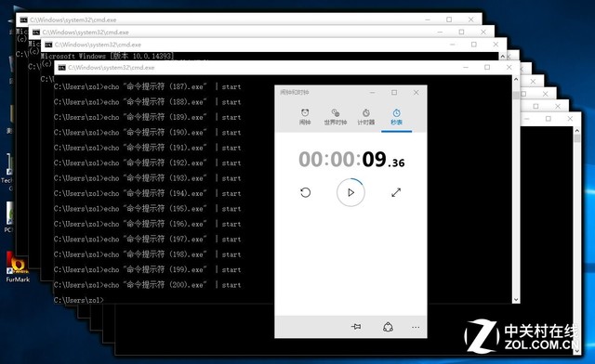The height and width of the screenshot is (364, 595).
Task: Click the line echo 命令提示符 (200).exe
Action: 147,285
